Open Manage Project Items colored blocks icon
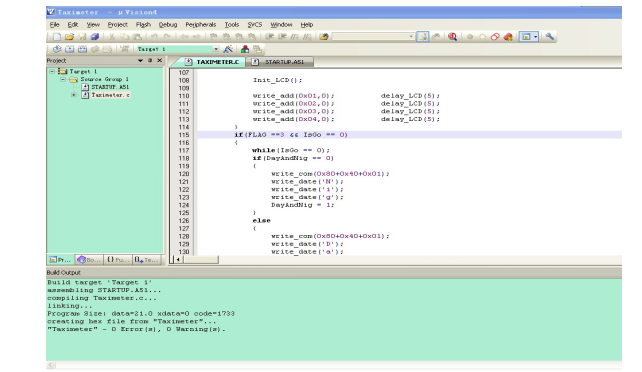The height and width of the screenshot is (372, 642). click(245, 49)
